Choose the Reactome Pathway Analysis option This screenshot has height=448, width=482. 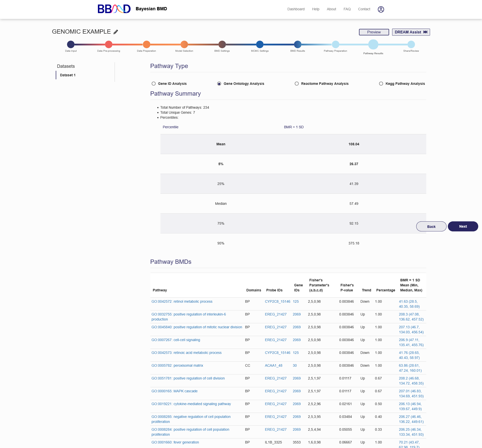(x=297, y=84)
